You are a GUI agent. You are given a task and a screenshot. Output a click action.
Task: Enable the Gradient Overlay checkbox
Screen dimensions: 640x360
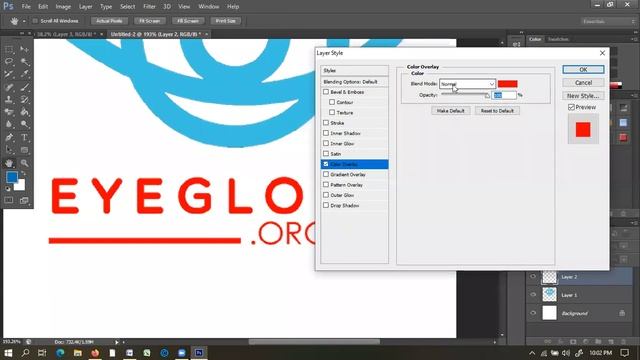click(326, 174)
